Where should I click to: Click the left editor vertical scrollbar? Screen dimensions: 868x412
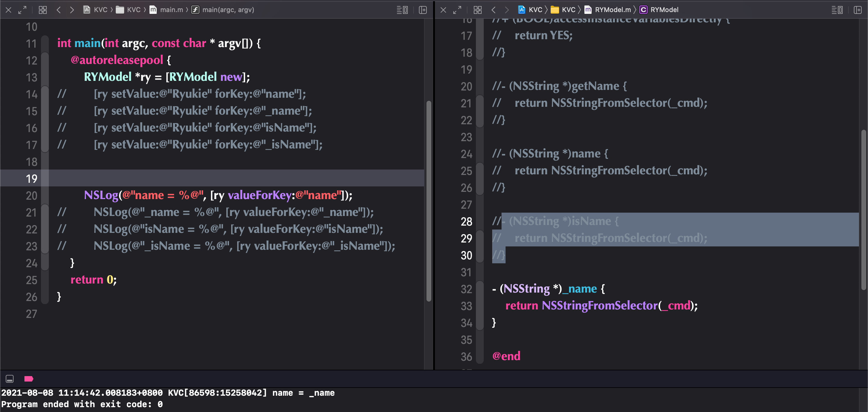click(429, 201)
